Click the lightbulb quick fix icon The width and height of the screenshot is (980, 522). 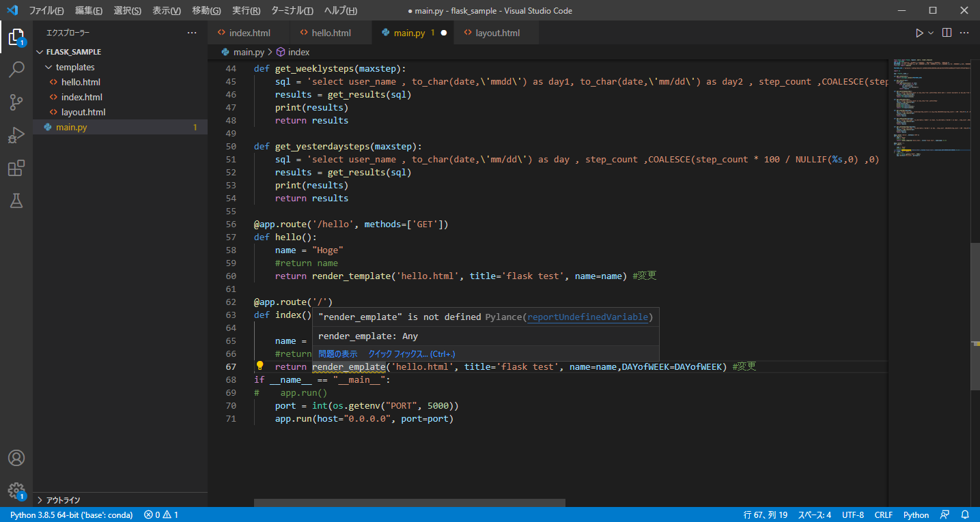[260, 366]
